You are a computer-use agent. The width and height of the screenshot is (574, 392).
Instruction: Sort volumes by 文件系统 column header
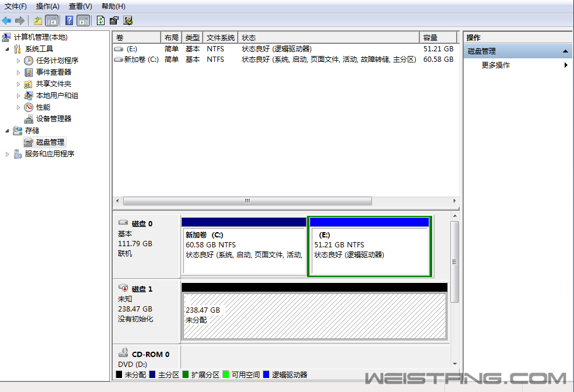[221, 37]
